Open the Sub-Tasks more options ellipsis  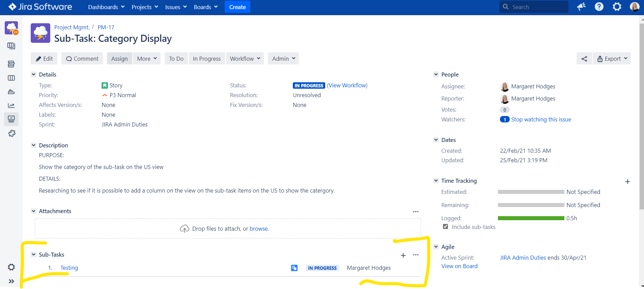(416, 255)
